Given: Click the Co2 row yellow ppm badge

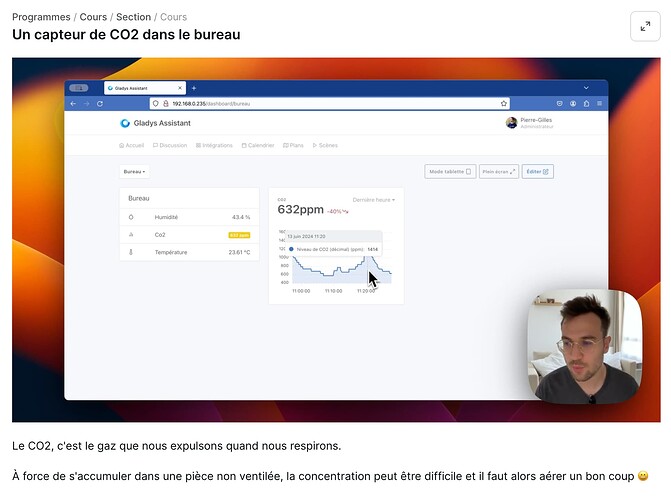Looking at the screenshot, I should click(239, 235).
